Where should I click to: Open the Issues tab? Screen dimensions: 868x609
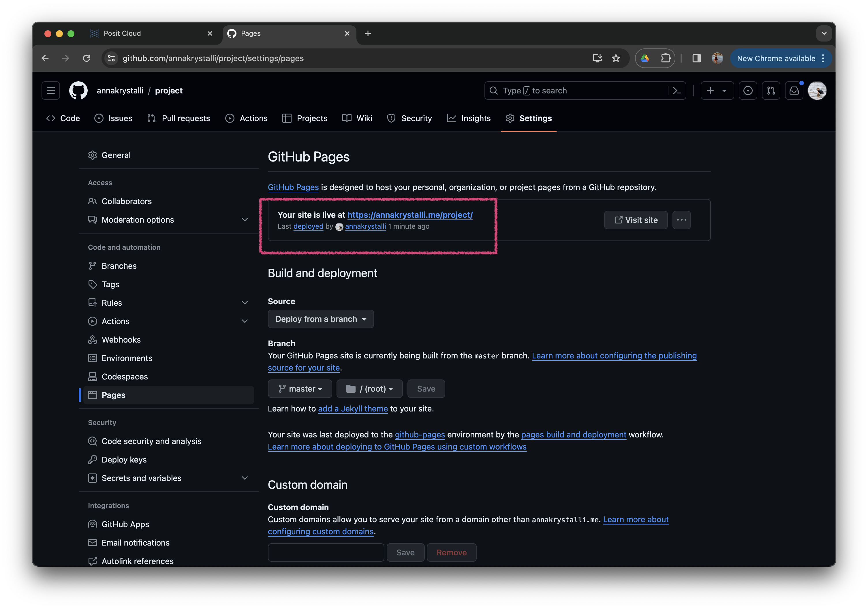pyautogui.click(x=113, y=118)
